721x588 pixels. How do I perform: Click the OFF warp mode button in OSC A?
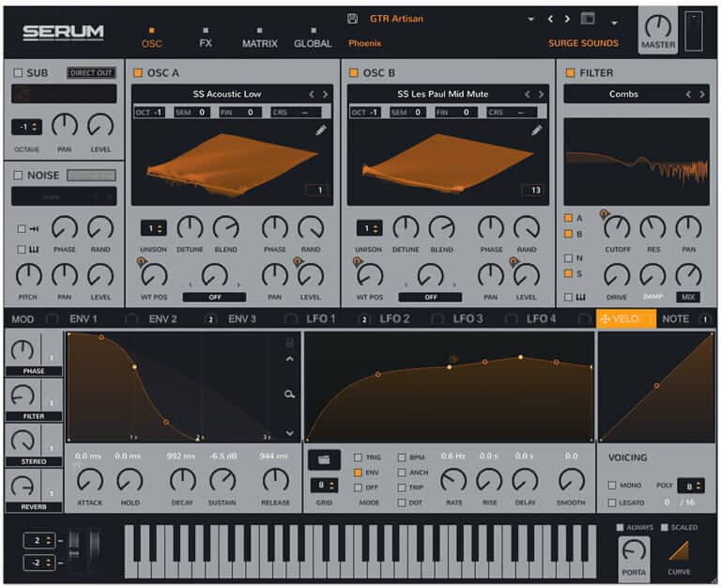click(x=214, y=297)
